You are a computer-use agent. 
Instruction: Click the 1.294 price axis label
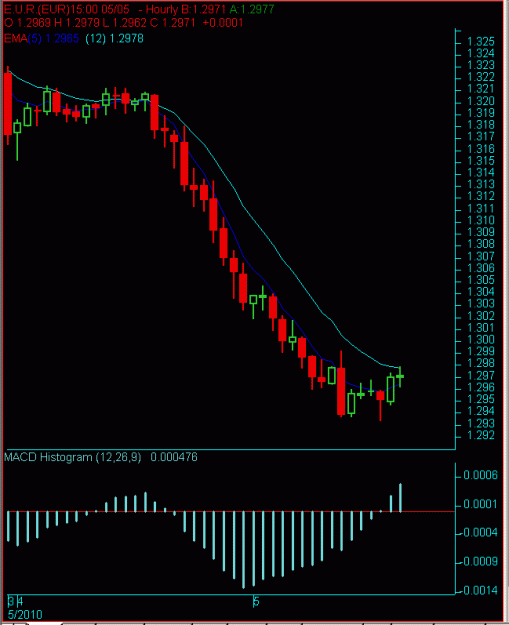pyautogui.click(x=480, y=411)
